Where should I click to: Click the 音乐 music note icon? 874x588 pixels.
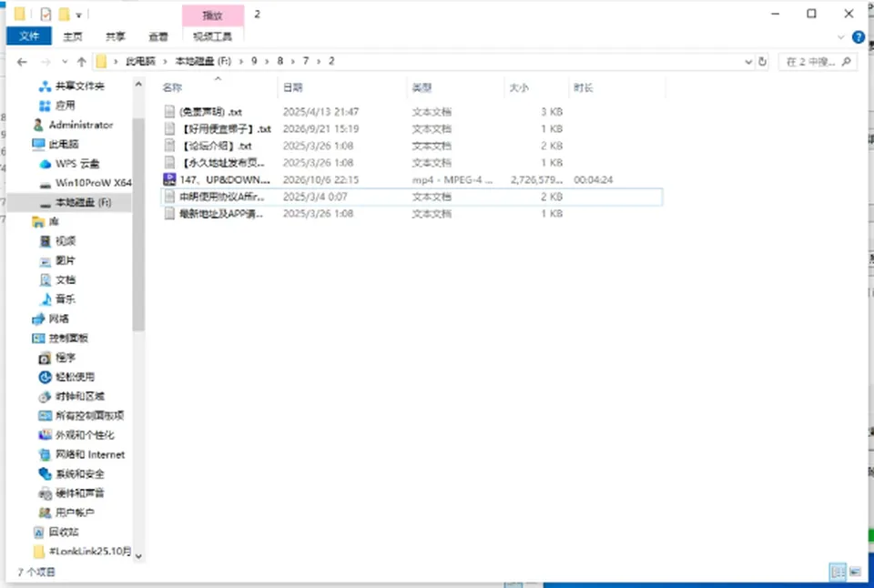click(x=46, y=299)
